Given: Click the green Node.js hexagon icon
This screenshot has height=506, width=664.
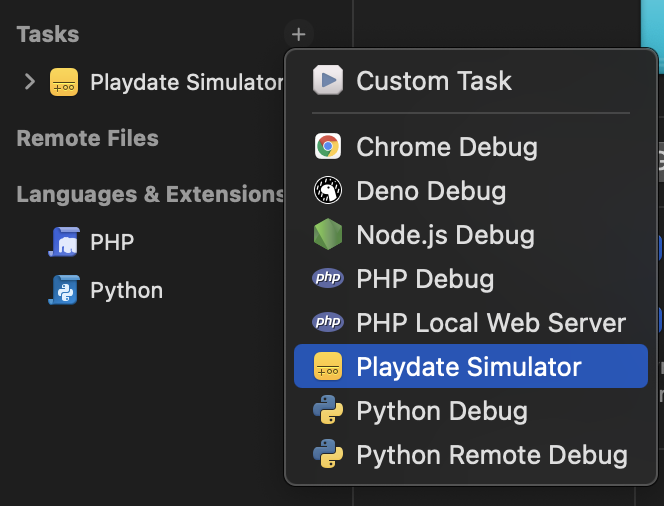Looking at the screenshot, I should tap(328, 234).
